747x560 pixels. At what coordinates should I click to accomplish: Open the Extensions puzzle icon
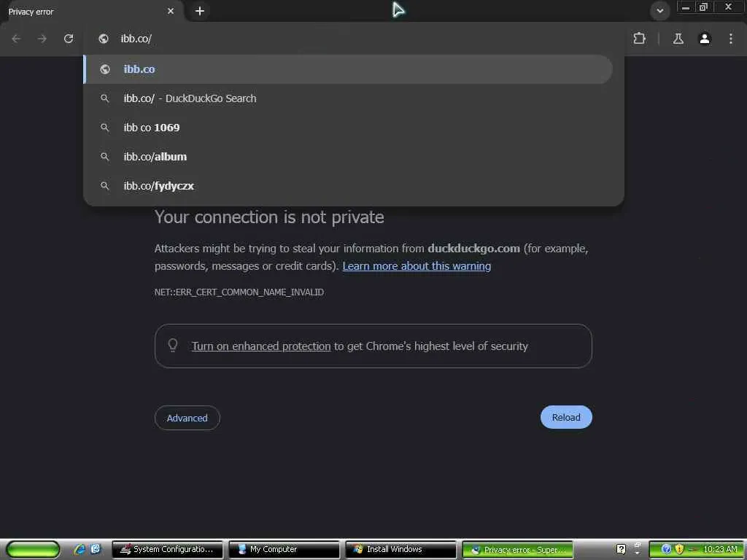(x=639, y=39)
